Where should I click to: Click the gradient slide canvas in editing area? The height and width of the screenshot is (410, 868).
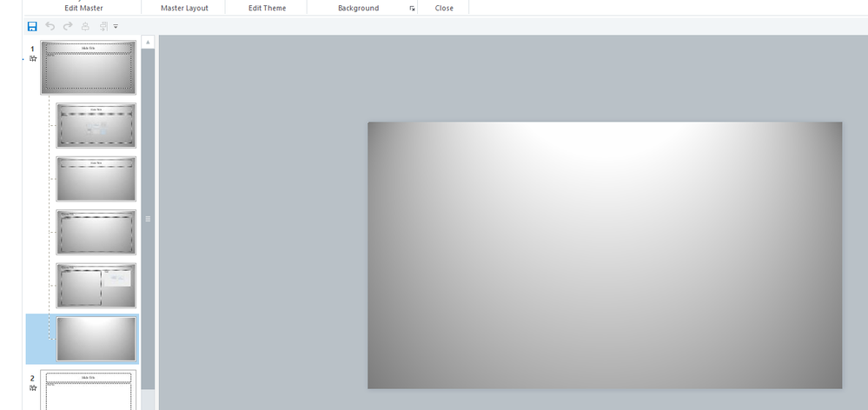click(605, 255)
